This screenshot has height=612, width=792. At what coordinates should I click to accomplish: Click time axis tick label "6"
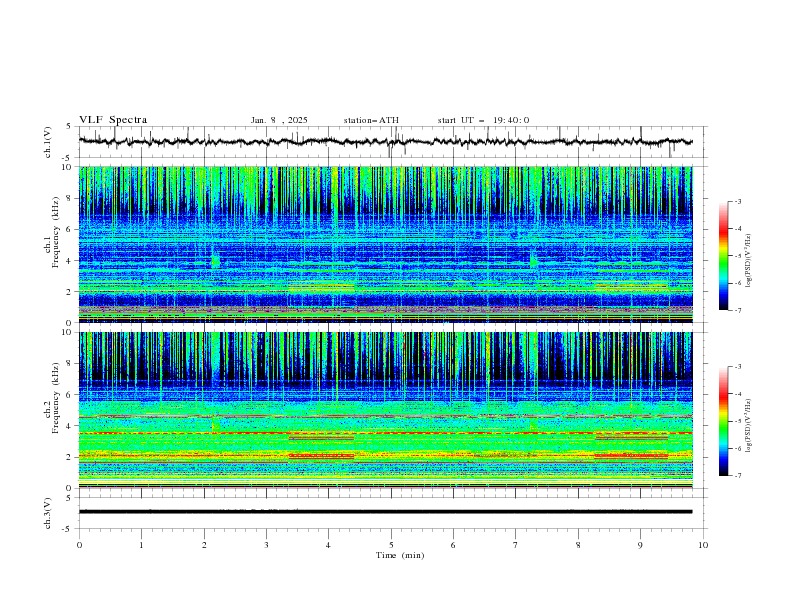click(x=453, y=545)
